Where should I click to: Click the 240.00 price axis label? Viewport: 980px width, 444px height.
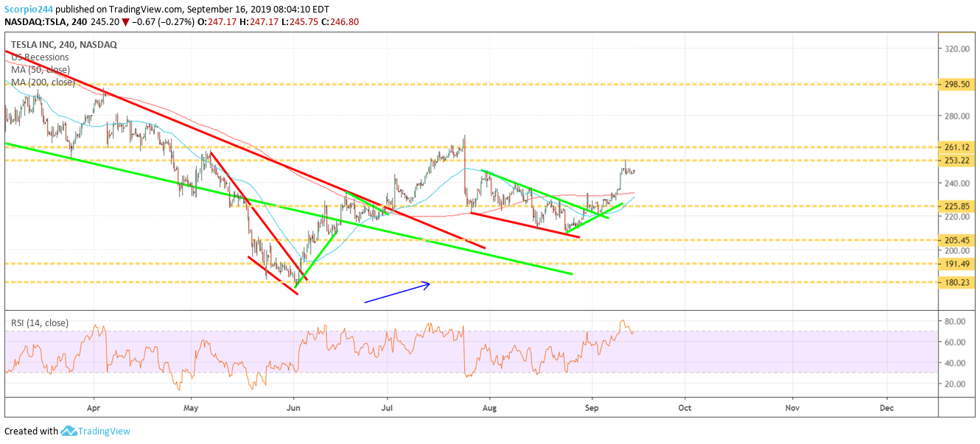tap(956, 183)
